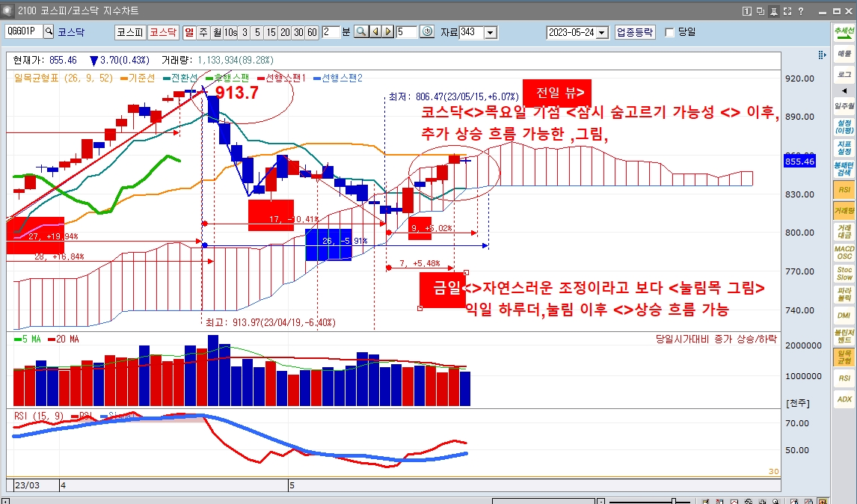Select the 주 weekly period
Screen dimensions: 857x504
203,32
